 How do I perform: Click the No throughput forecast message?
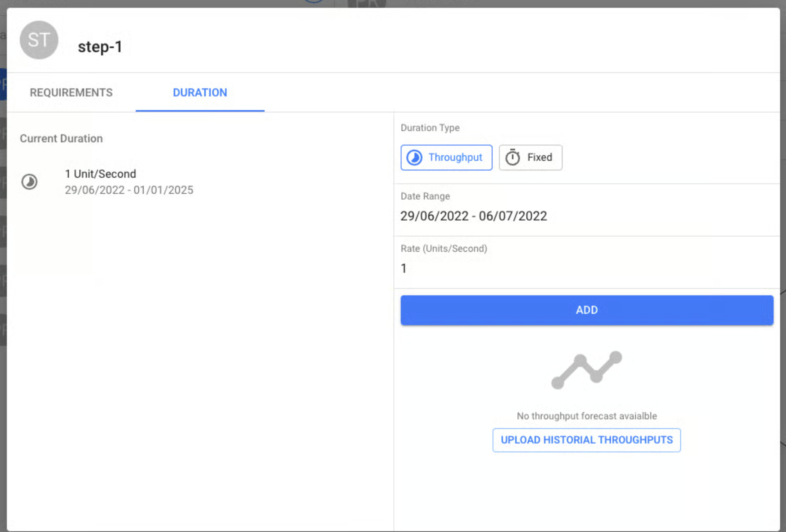pyautogui.click(x=587, y=416)
